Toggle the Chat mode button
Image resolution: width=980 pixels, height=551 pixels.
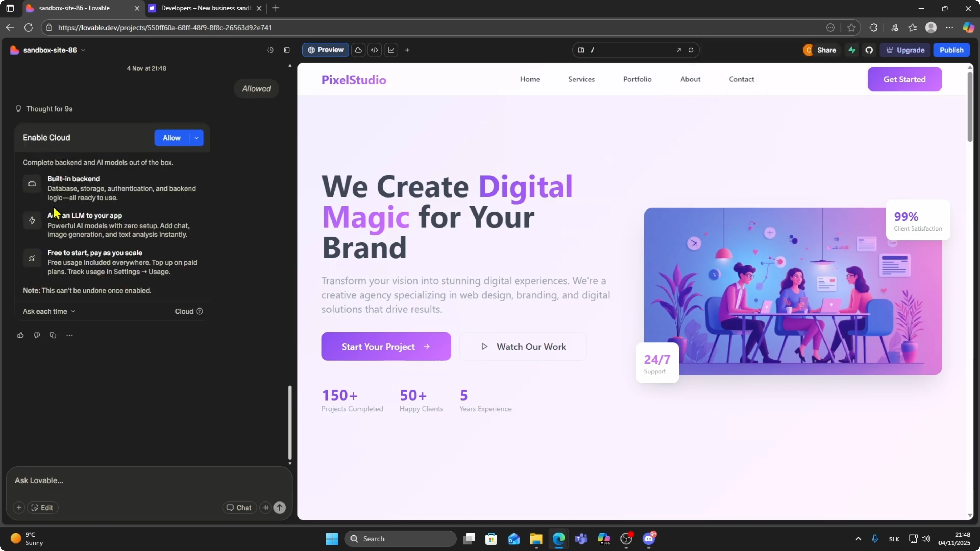click(x=239, y=508)
